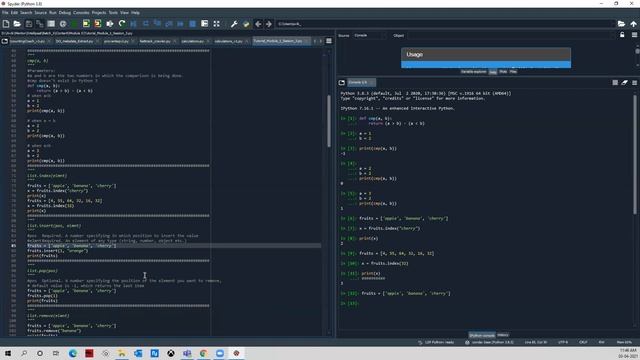Toggle the Help pane lock icon
The width and height of the screenshot is (640, 360).
622,35
